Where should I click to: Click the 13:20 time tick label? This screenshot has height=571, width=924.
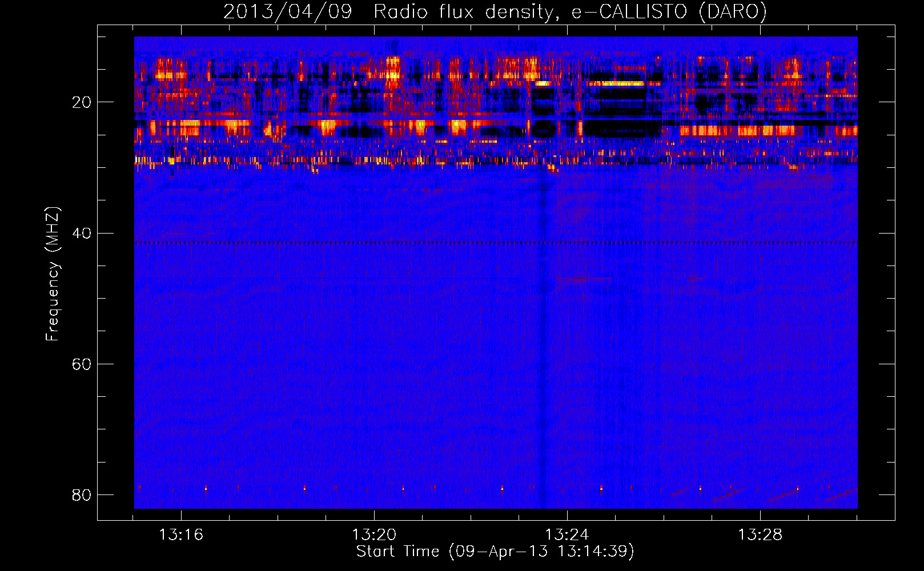click(x=374, y=535)
